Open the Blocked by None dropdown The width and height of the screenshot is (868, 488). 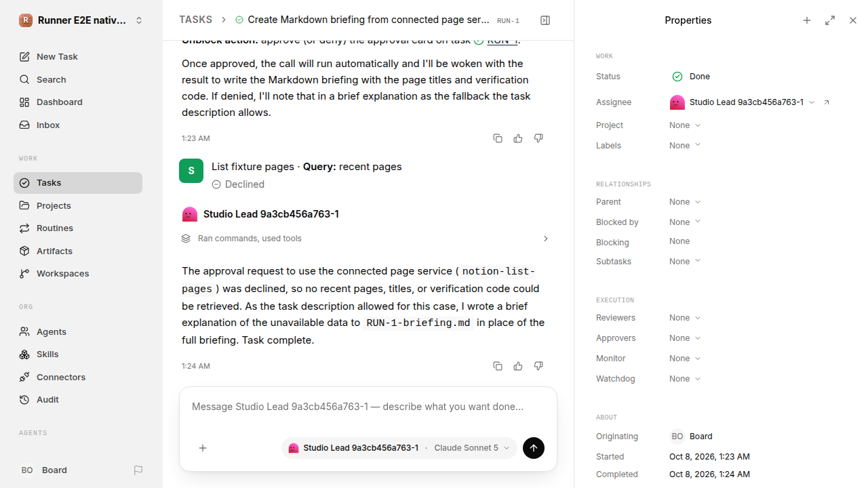tap(685, 222)
